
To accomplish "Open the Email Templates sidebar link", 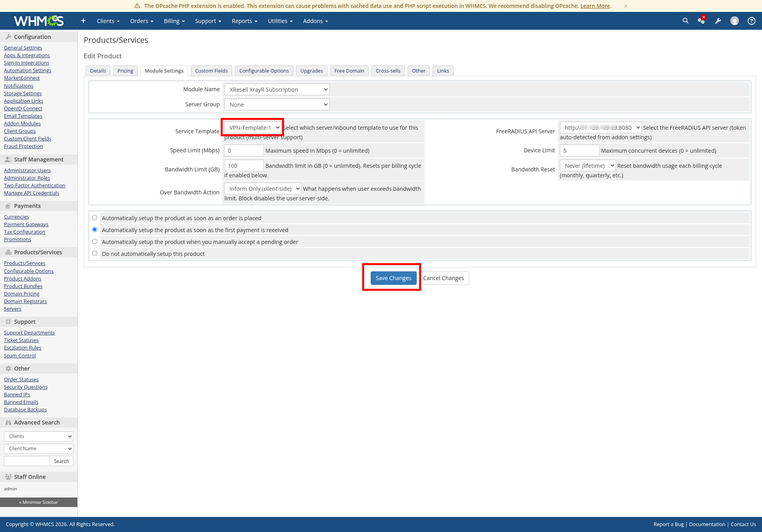I will 23,116.
